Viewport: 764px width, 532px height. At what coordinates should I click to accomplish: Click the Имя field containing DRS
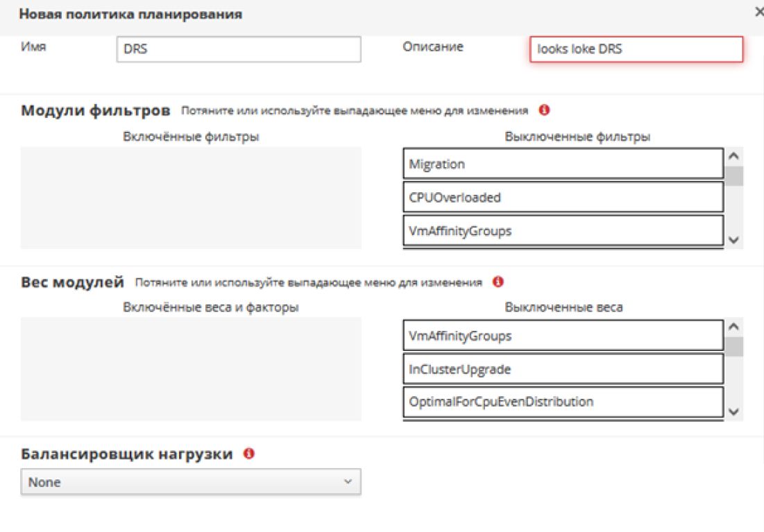[239, 49]
